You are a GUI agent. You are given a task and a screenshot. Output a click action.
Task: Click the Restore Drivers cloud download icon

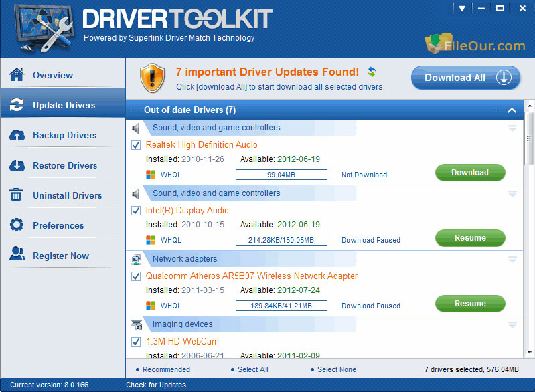17,165
